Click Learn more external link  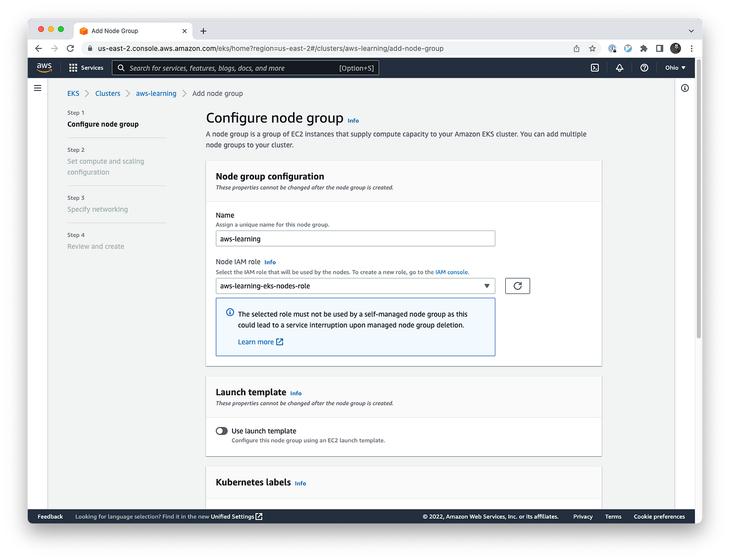[261, 342]
